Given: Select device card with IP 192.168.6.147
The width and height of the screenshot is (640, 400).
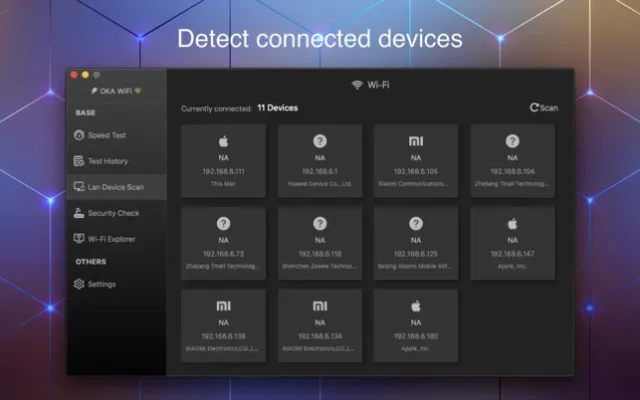Looking at the screenshot, I should click(x=512, y=243).
